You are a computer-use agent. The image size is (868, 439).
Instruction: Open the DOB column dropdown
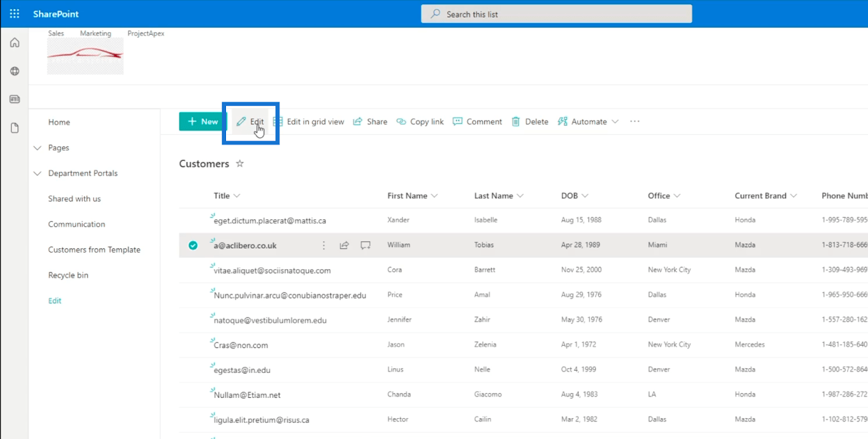(574, 195)
